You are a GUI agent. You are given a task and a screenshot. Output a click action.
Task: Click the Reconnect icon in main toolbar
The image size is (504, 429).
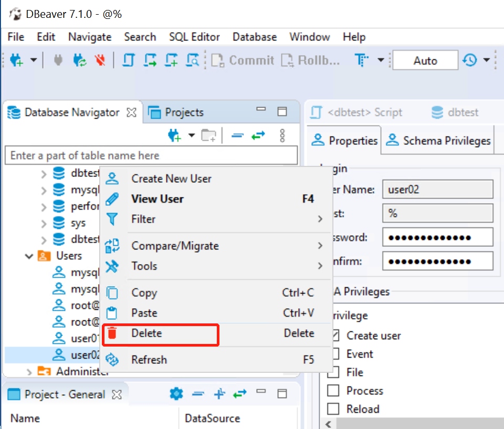point(80,60)
